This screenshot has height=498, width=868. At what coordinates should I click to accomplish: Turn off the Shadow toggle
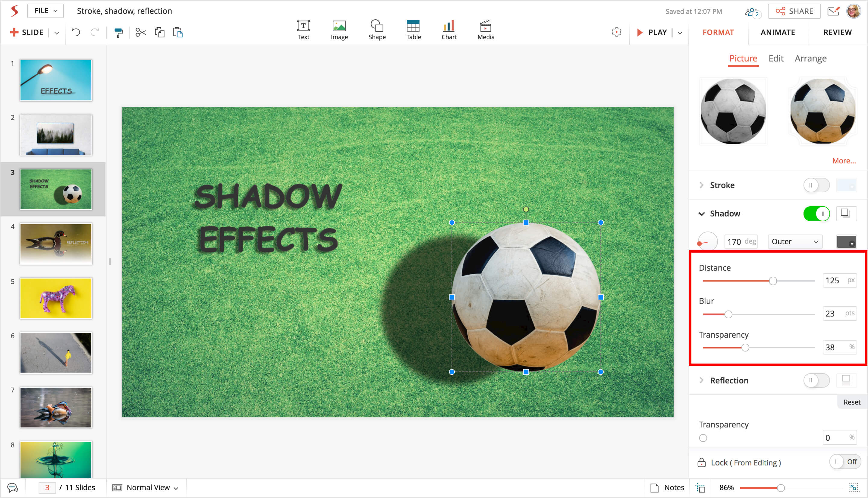click(x=816, y=214)
